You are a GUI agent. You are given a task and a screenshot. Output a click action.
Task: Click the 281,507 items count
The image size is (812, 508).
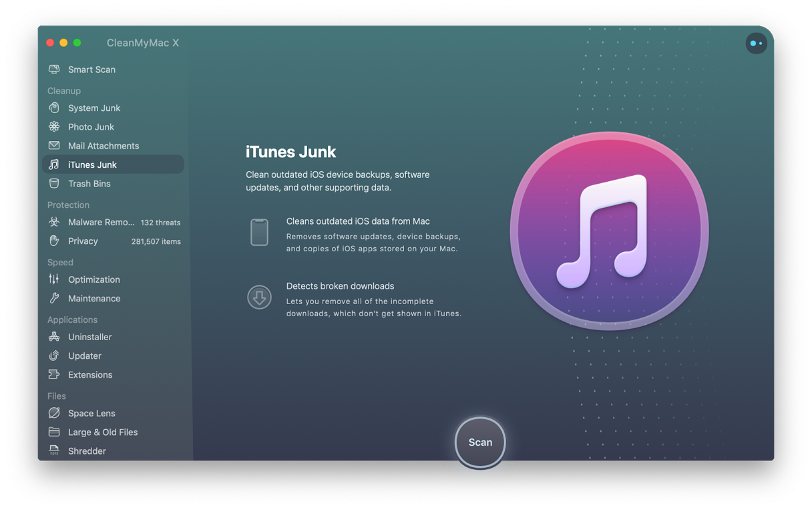[x=156, y=241]
